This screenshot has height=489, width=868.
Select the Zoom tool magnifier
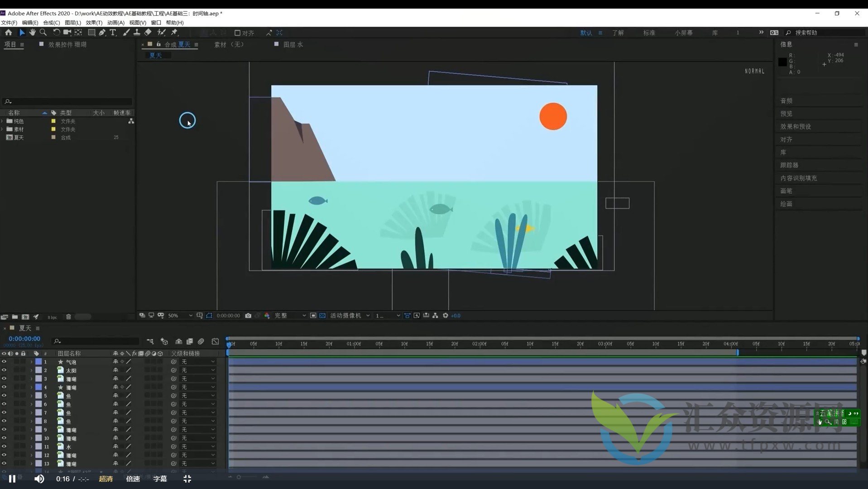click(x=43, y=33)
